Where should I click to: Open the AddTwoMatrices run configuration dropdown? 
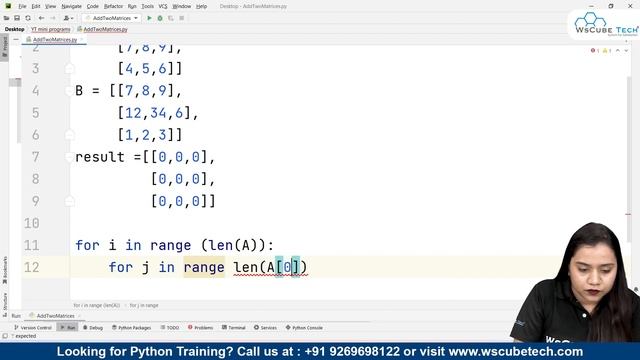coord(111,18)
